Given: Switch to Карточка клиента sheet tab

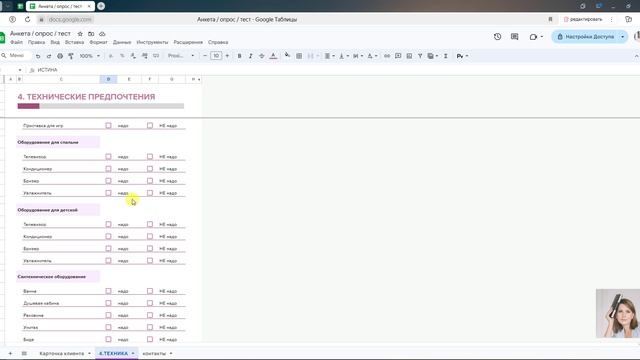Looking at the screenshot, I should coord(62,353).
